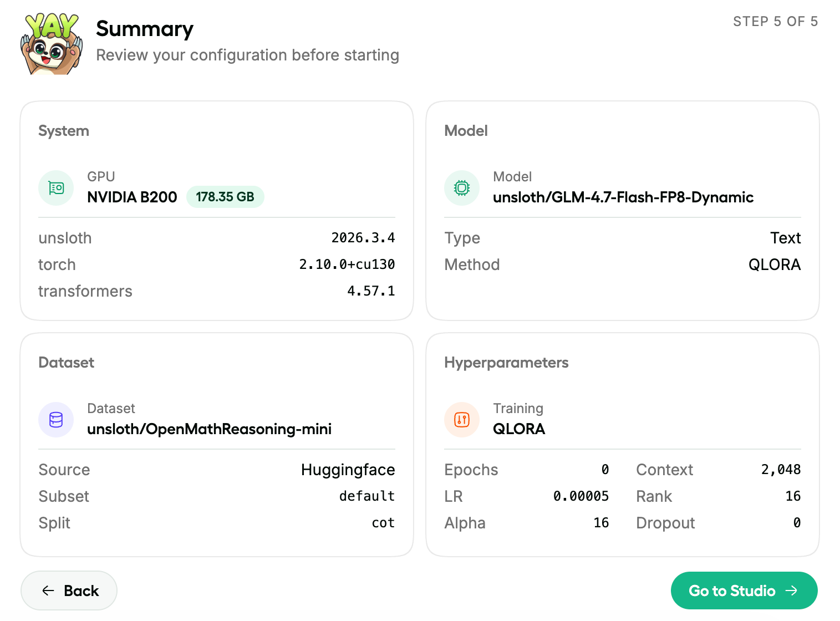Click the Context value 2,048
This screenshot has height=621, width=840.
coord(781,470)
